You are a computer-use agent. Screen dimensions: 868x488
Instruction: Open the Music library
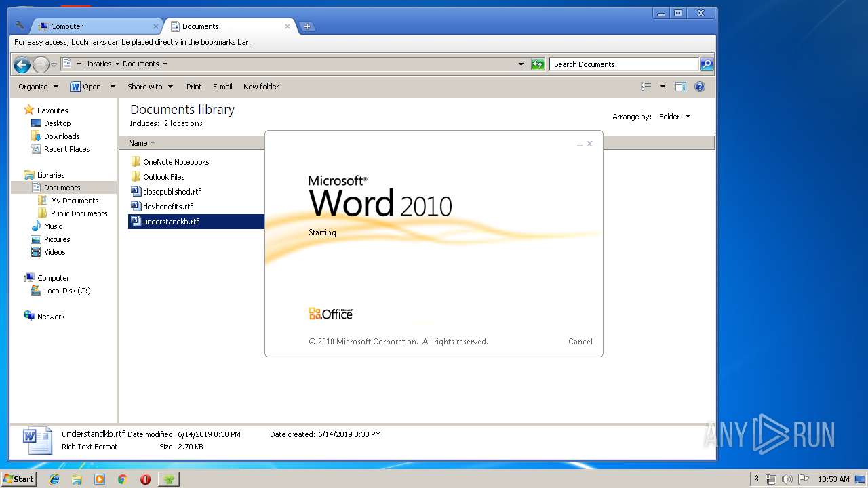(x=53, y=226)
